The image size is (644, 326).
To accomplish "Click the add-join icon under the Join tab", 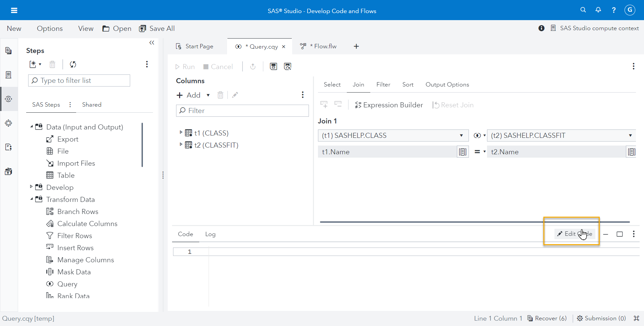I will click(x=324, y=104).
